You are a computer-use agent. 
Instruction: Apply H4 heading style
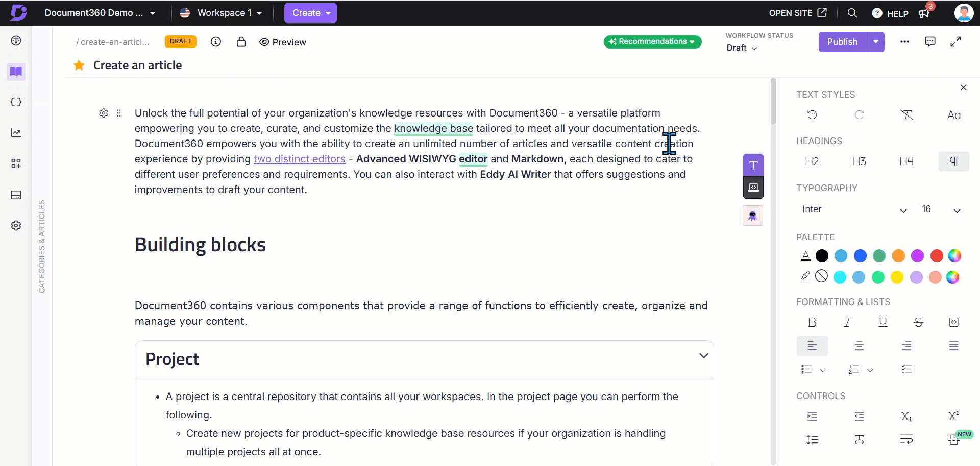[x=906, y=161]
